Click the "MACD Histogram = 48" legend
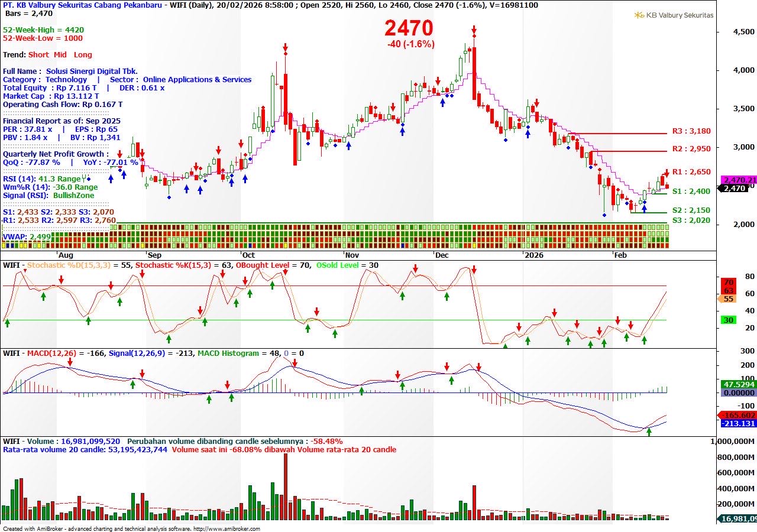Image resolution: width=757 pixels, height=532 pixels. 237,353
